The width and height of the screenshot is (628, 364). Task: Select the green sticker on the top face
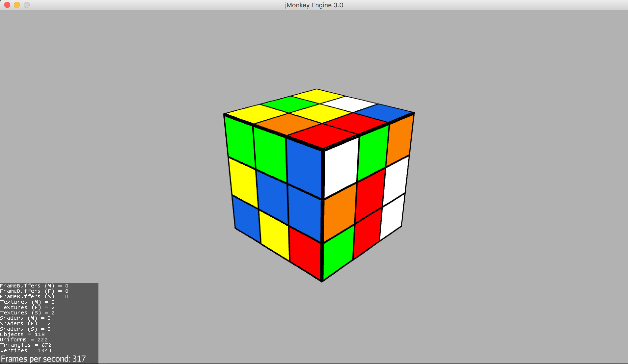(x=290, y=104)
